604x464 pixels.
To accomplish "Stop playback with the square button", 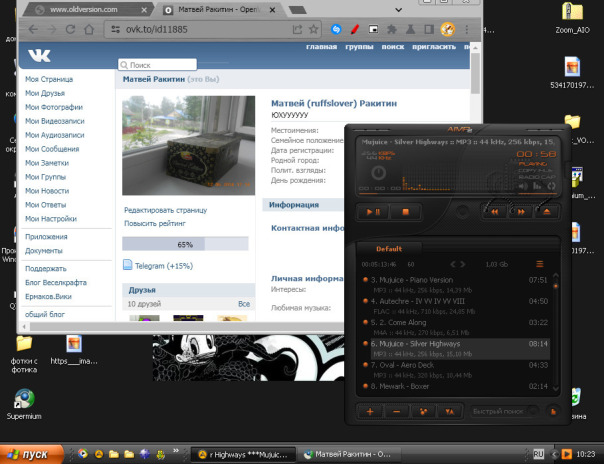I will point(405,212).
